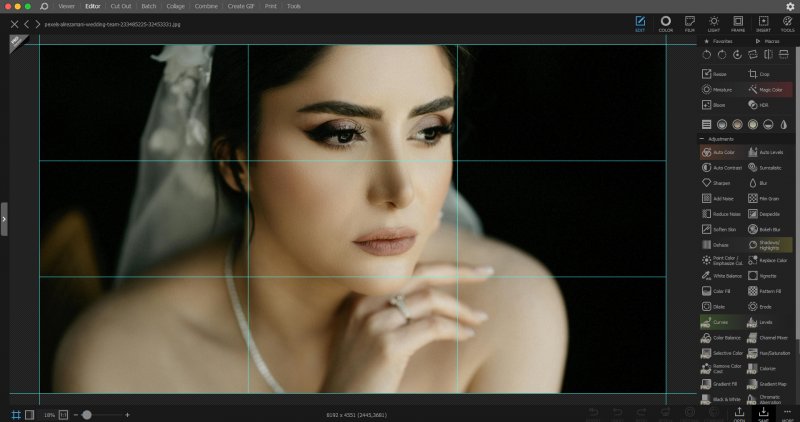
Task: Open White Balance adjustment
Action: coord(722,276)
